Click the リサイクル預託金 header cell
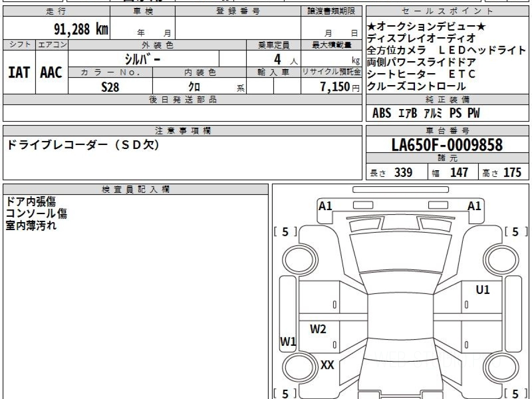This screenshot has height=399, width=532. (x=332, y=72)
